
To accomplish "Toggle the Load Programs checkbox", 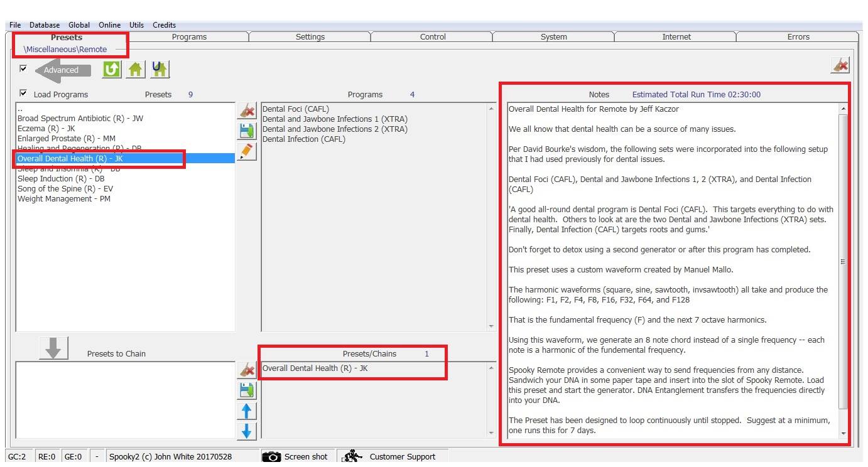I will [x=24, y=94].
